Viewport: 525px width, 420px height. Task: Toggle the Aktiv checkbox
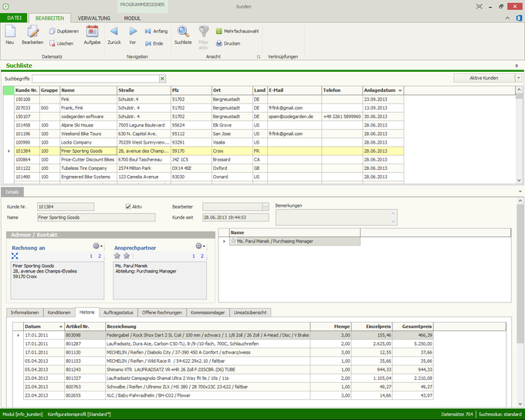click(128, 207)
